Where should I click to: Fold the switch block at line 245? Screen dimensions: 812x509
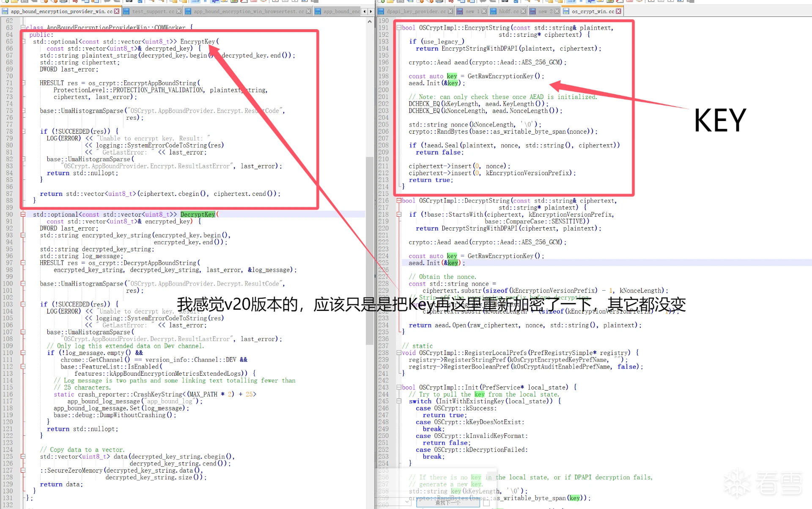click(399, 401)
